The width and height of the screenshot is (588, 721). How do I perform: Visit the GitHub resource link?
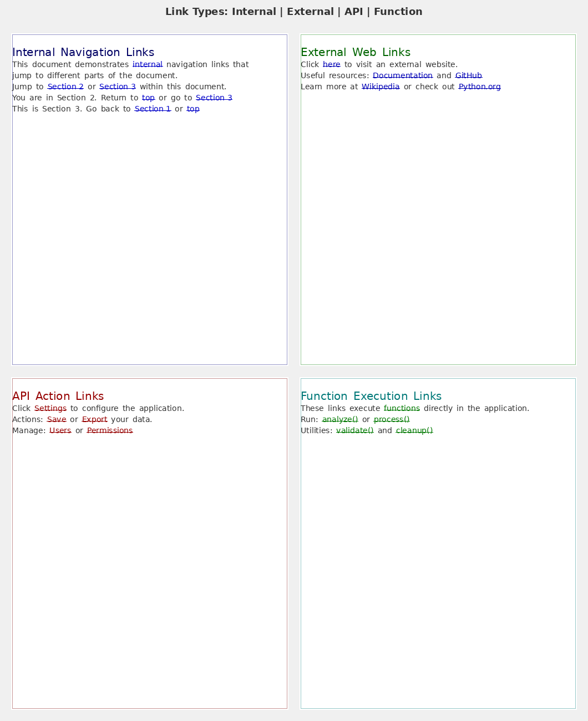pyautogui.click(x=468, y=75)
